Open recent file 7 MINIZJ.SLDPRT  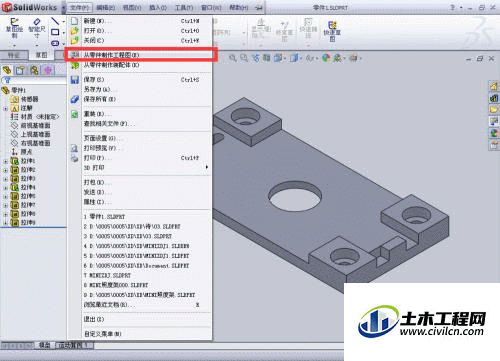tap(140, 276)
